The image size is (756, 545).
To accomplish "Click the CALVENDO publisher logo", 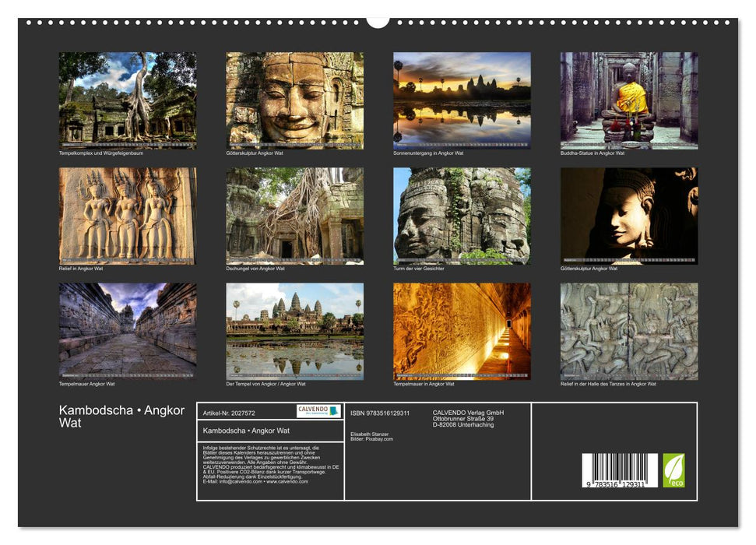I will click(318, 412).
